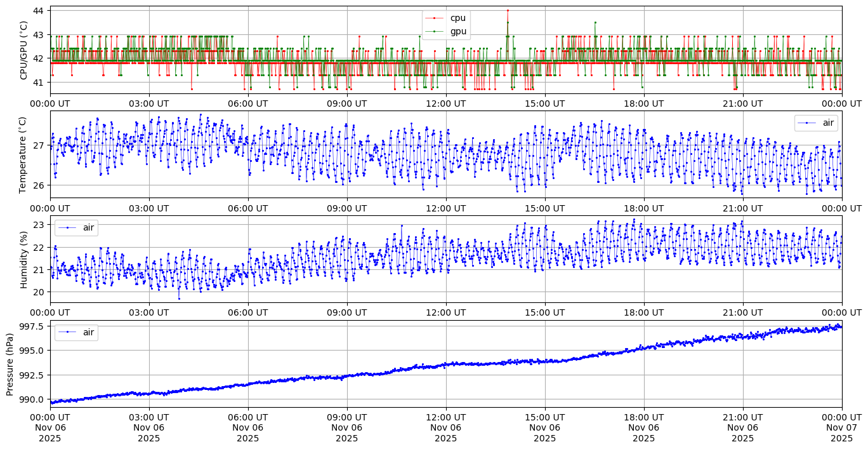Click the green gpu line marker in legend

pyautogui.click(x=435, y=30)
